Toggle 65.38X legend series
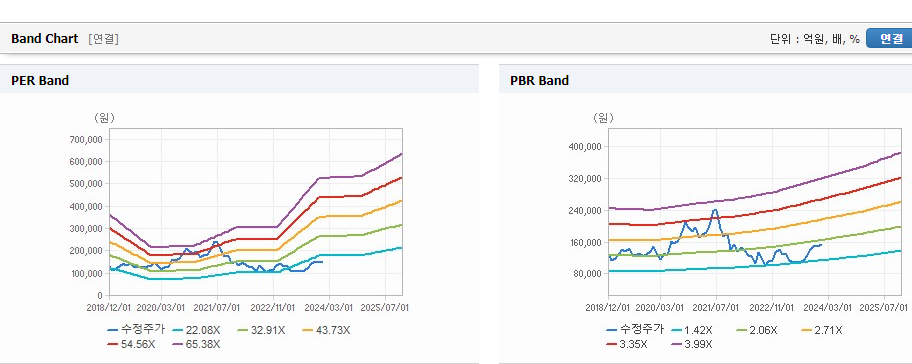 coord(197,344)
